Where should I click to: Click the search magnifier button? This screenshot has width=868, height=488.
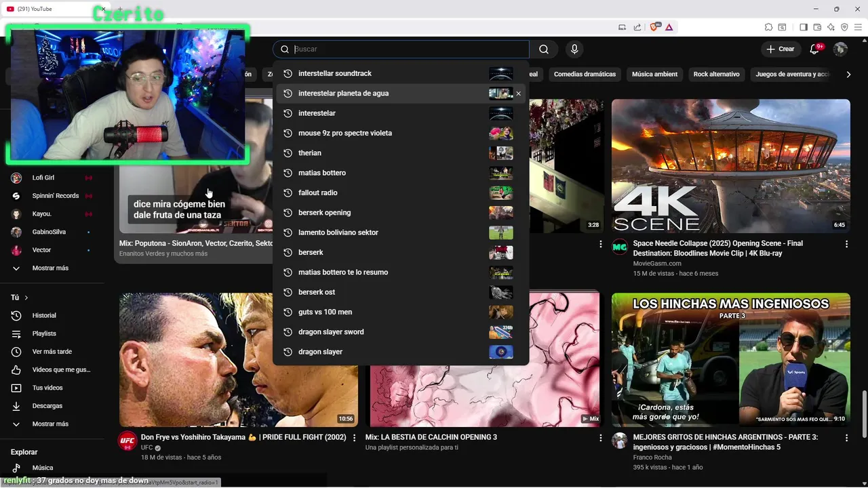click(x=544, y=49)
